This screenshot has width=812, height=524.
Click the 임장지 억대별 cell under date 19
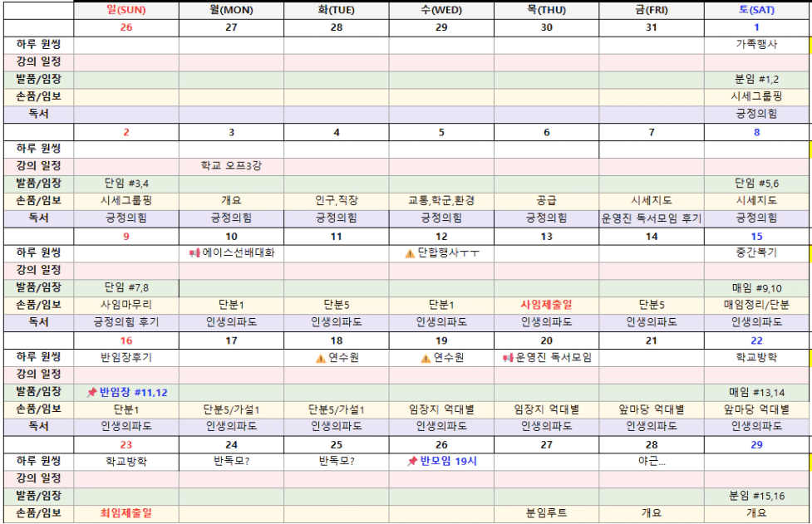coord(441,409)
